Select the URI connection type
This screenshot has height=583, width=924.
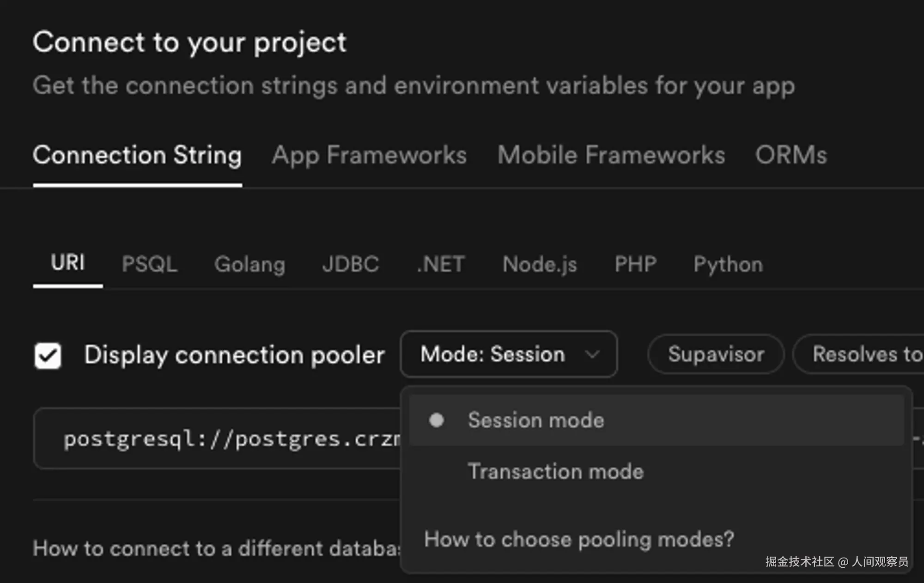[68, 263]
